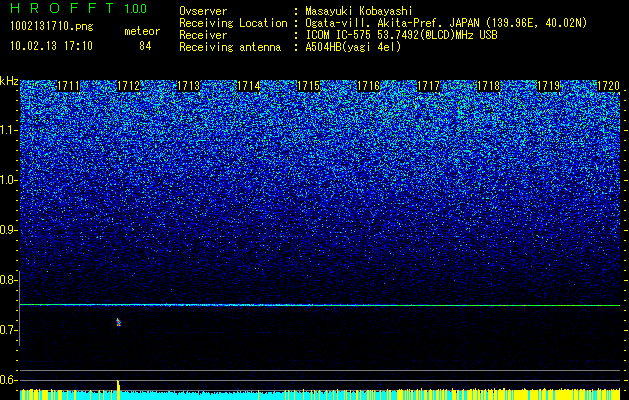The image size is (629, 400).
Task: Click the 1720 time marker
Action: (609, 86)
